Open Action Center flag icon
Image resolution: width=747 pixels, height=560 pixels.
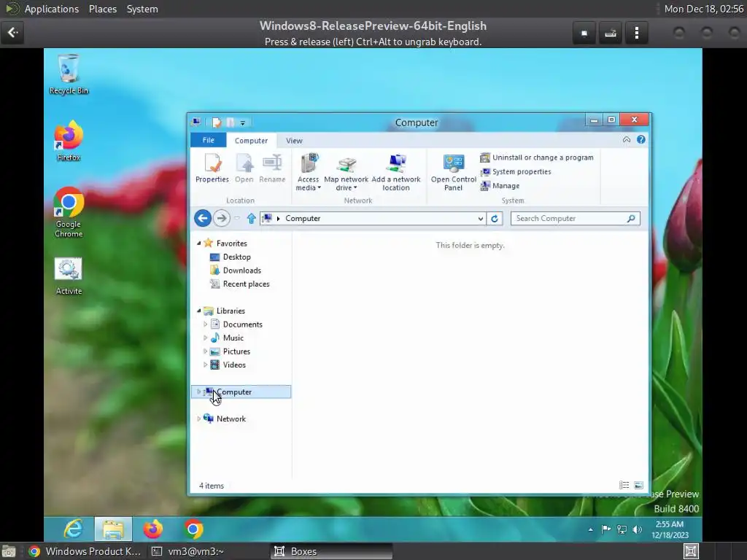coord(606,529)
